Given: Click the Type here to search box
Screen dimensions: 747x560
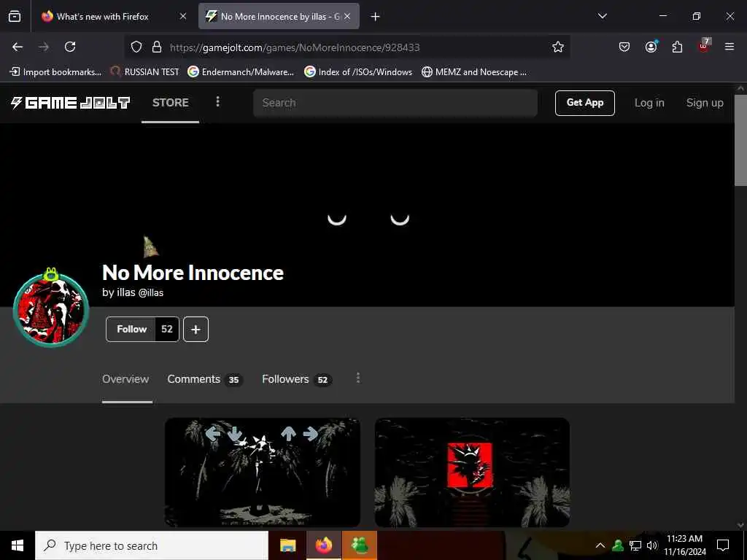Looking at the screenshot, I should 152,545.
